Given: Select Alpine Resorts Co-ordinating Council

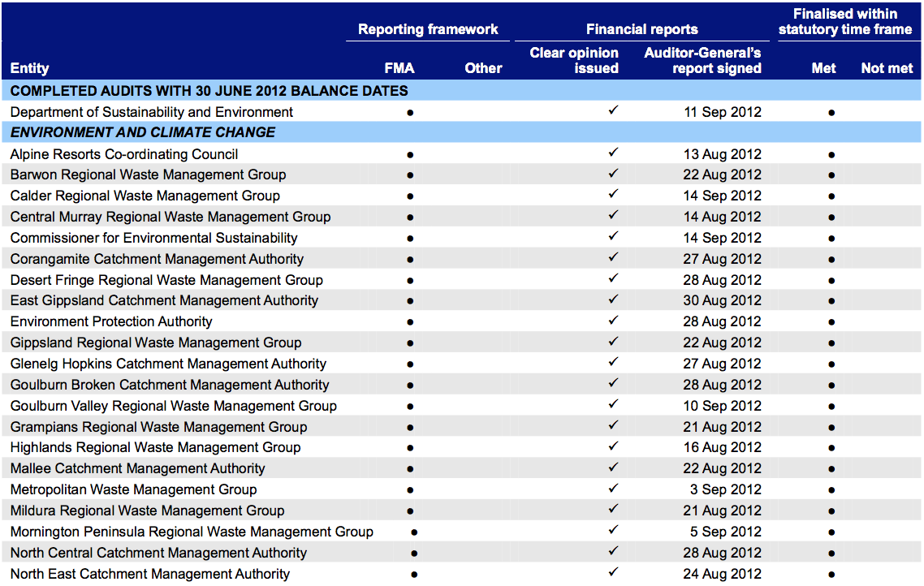Looking at the screenshot, I should pos(123,154).
